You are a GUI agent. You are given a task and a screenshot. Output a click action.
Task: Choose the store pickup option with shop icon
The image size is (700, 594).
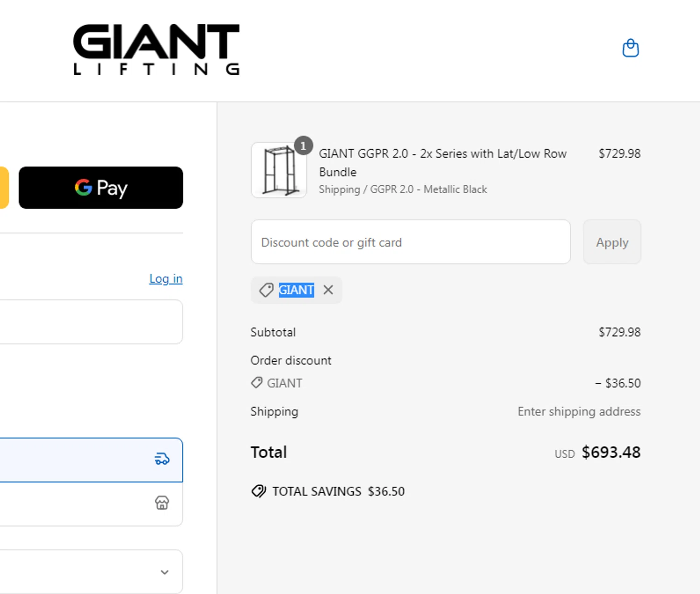91,504
